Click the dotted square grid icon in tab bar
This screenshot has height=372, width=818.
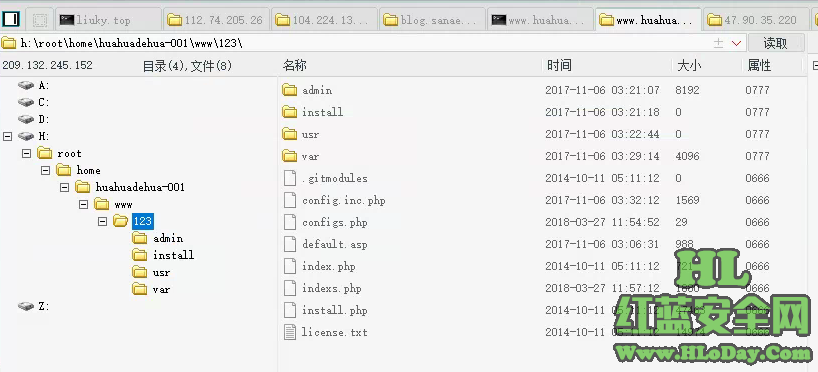[x=39, y=20]
